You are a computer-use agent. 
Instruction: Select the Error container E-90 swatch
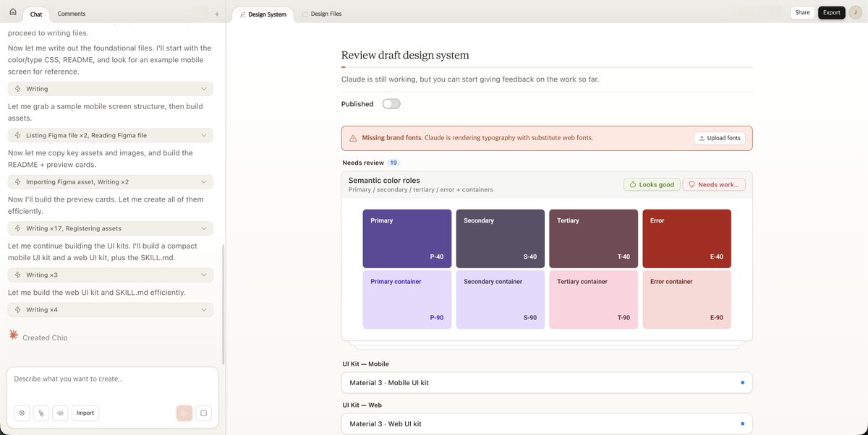687,300
